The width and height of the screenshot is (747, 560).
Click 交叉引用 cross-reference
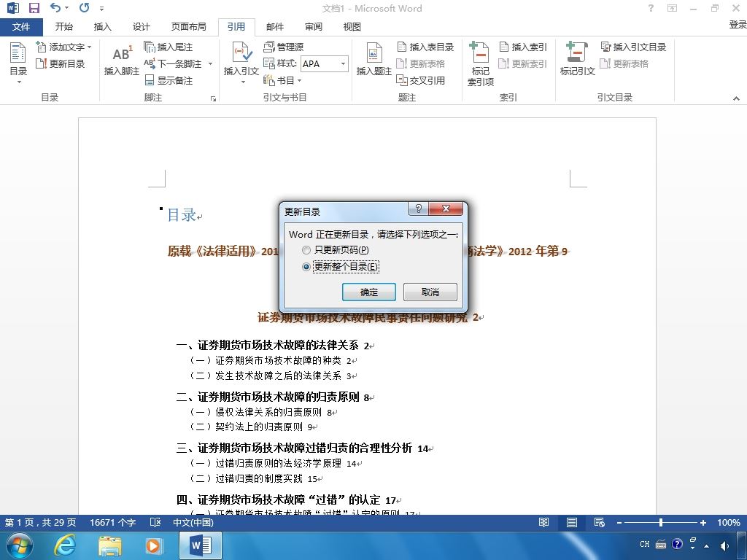click(421, 80)
